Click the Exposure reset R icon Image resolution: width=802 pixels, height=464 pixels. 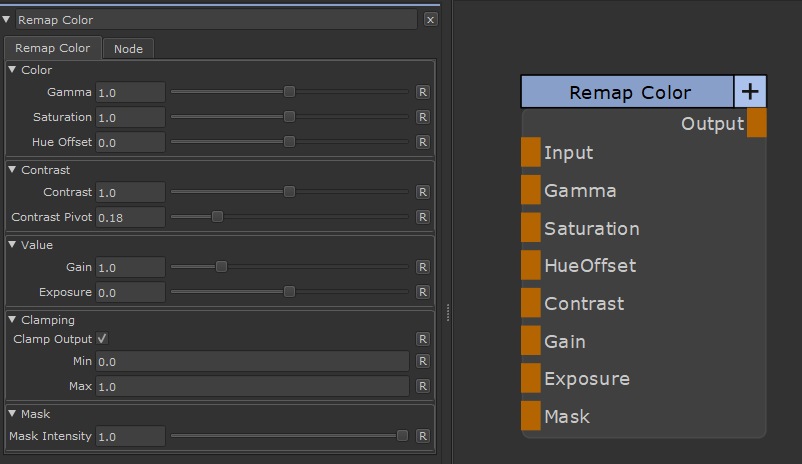click(423, 292)
